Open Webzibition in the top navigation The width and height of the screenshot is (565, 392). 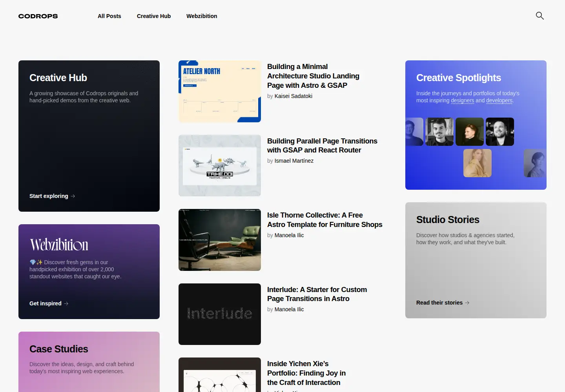(x=202, y=16)
